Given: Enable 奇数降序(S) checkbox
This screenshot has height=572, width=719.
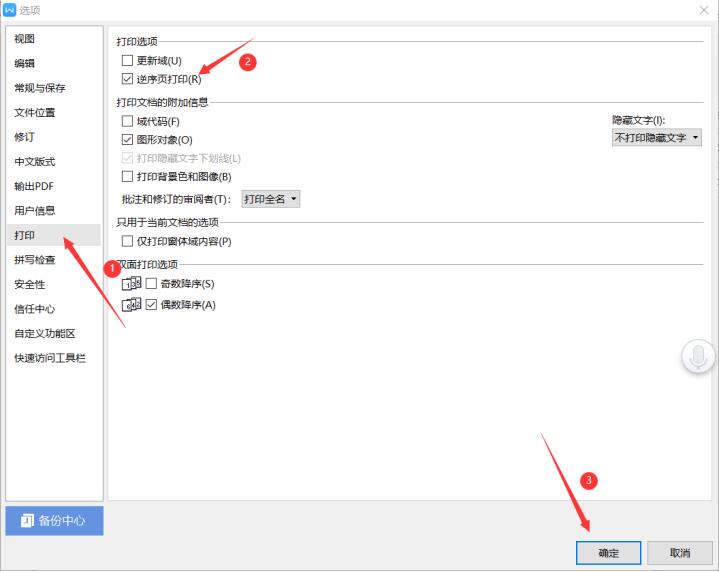Looking at the screenshot, I should 151,283.
